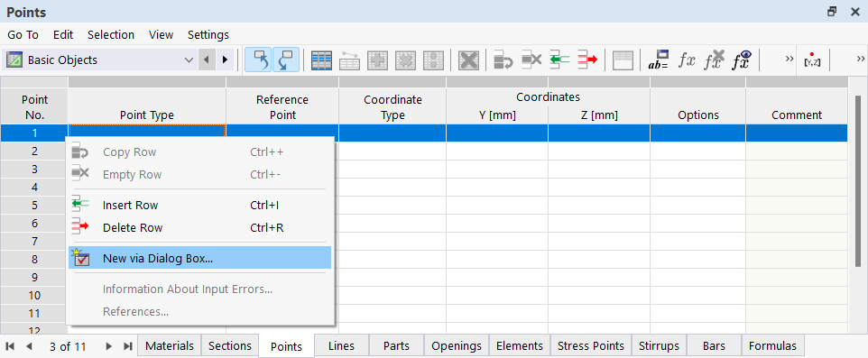The height and width of the screenshot is (358, 868).
Task: Click the blank table layout toolbar icon
Action: click(623, 60)
